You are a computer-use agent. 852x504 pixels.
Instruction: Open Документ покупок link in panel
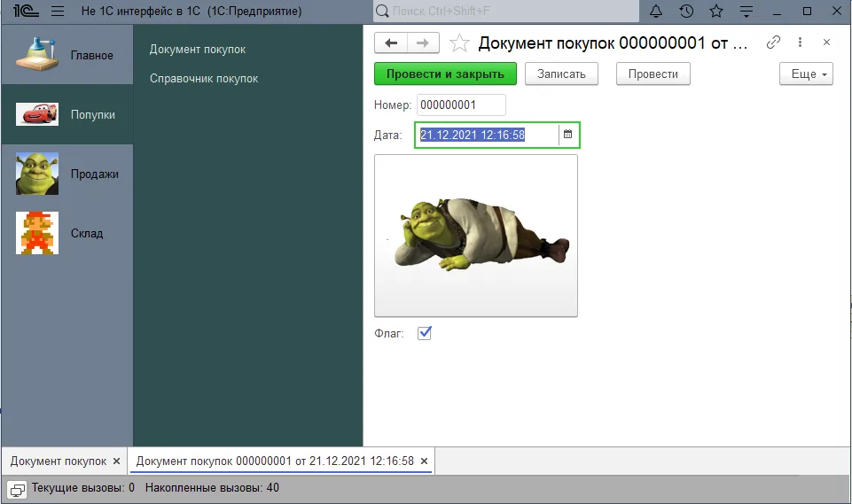(x=198, y=49)
